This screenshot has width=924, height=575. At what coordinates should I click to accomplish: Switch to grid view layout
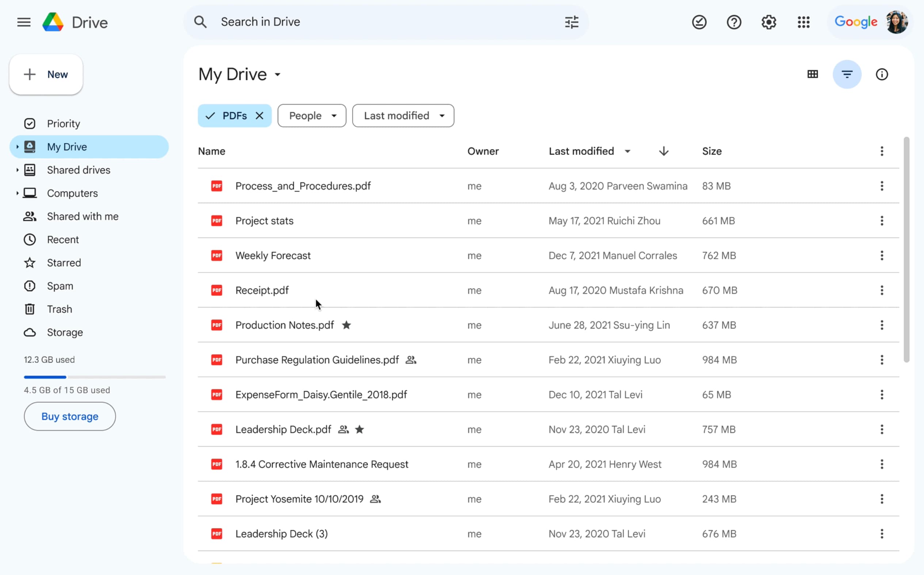pos(812,73)
